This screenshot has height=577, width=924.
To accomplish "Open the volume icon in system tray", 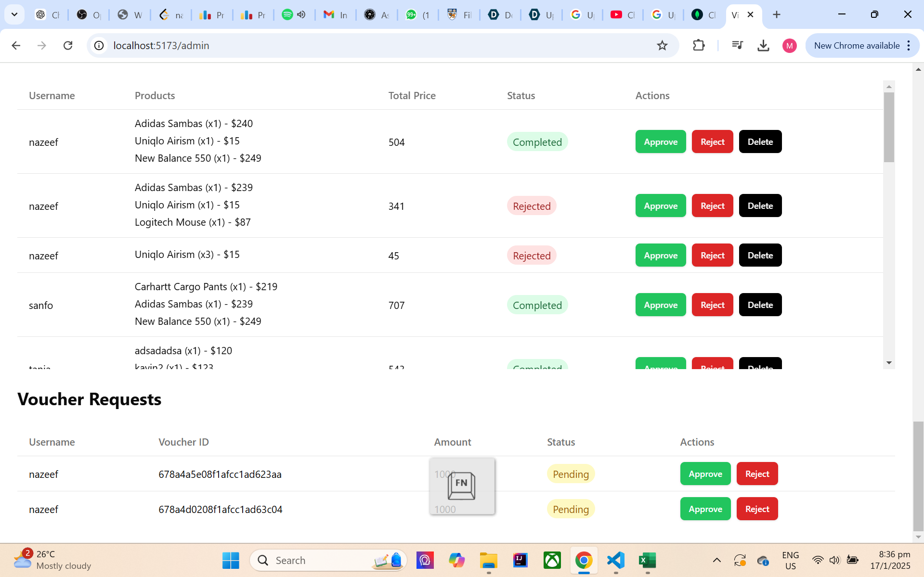I will [x=834, y=560].
